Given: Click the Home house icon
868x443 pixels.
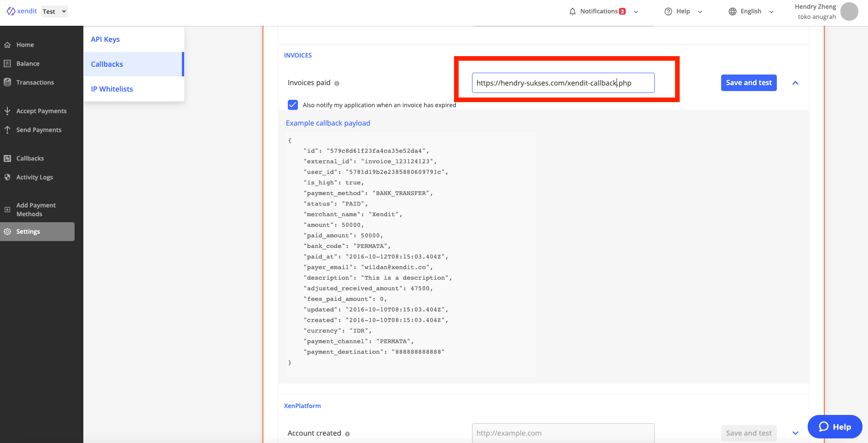Looking at the screenshot, I should pyautogui.click(x=7, y=45).
